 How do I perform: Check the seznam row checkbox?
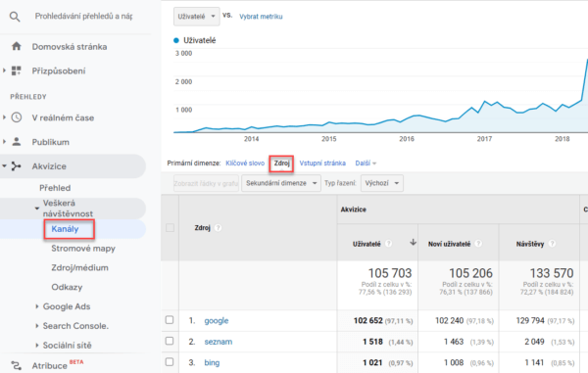point(170,341)
